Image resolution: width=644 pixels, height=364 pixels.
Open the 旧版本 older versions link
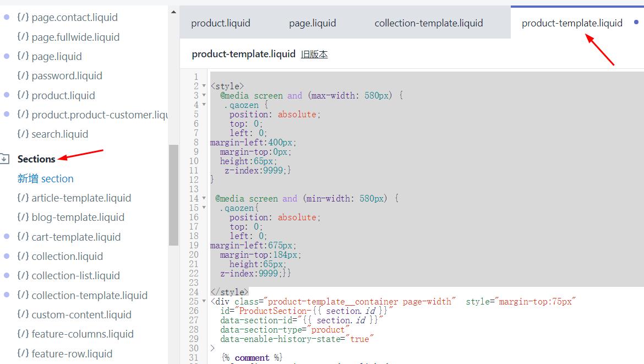314,55
